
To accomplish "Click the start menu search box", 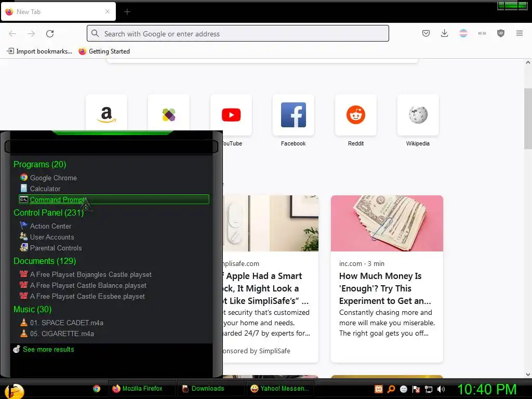I will point(111,147).
